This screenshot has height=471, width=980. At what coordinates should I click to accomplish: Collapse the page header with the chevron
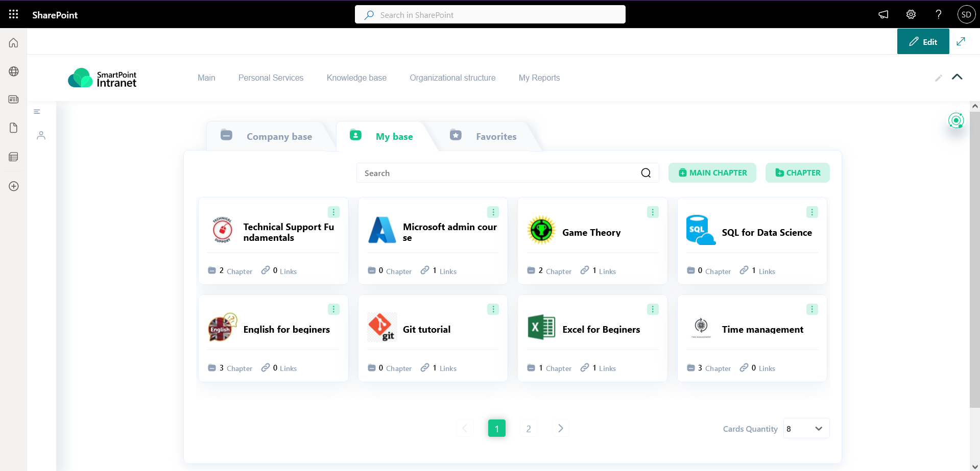click(x=958, y=77)
